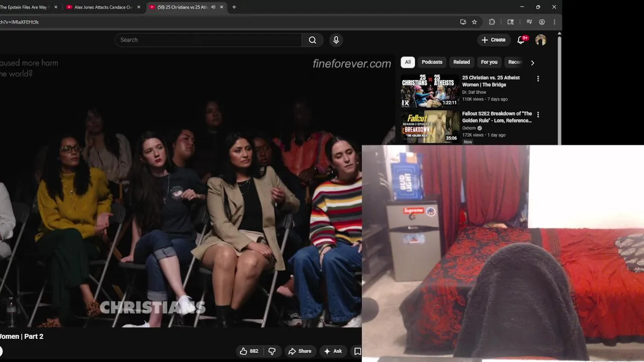Like the video with 882 likes
The width and height of the screenshot is (644, 362).
249,351
